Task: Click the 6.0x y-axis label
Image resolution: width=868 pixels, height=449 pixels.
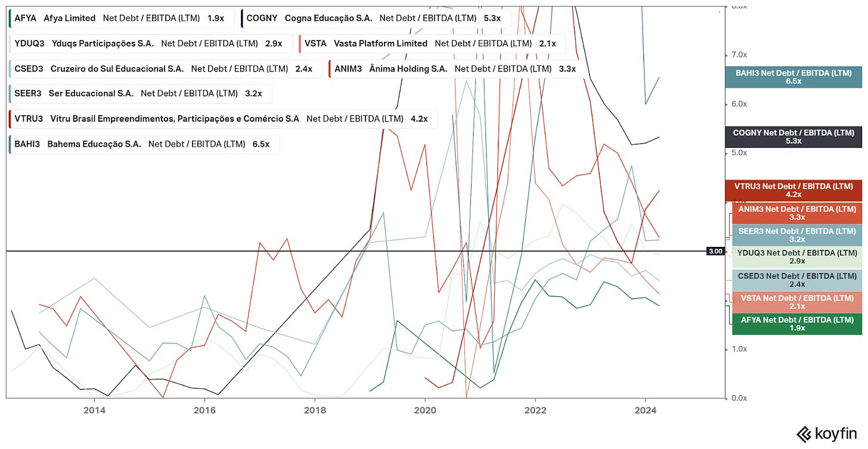Action: [x=739, y=104]
